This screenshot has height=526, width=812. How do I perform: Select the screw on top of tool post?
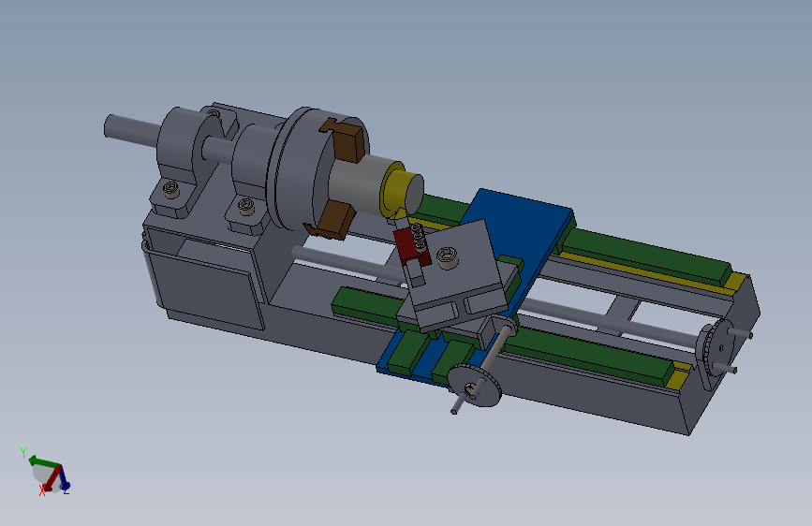pyautogui.click(x=448, y=257)
